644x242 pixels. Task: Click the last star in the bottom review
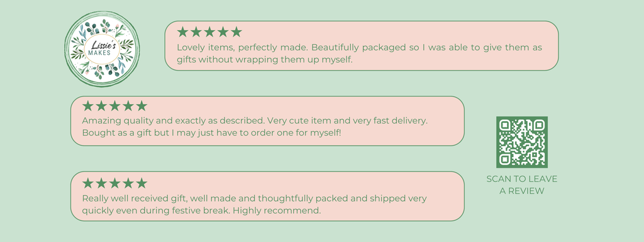[142, 183]
